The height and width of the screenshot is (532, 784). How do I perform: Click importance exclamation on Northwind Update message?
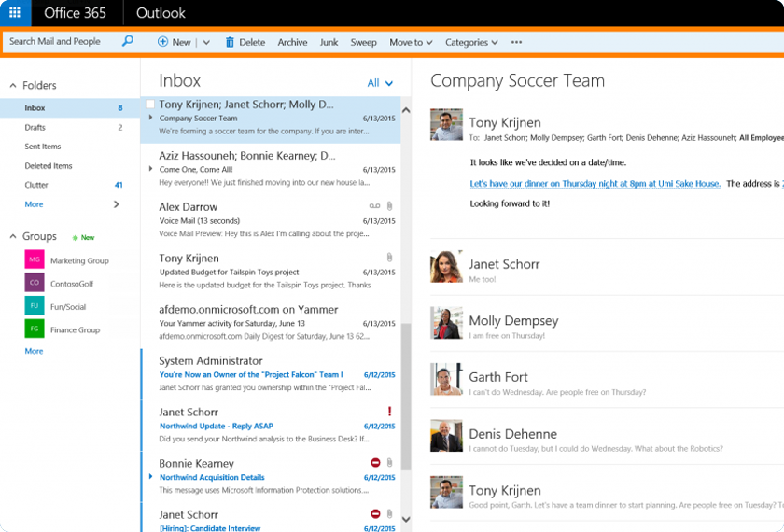[389, 412]
